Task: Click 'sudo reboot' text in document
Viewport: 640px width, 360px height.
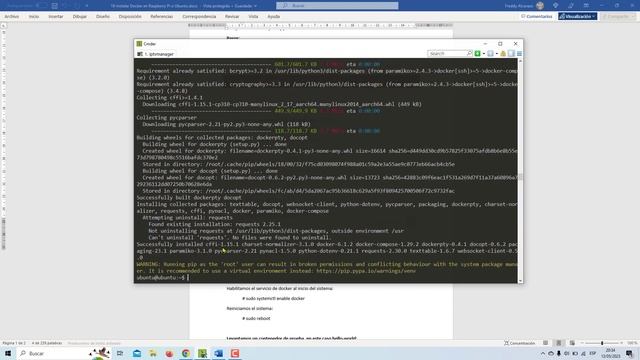Action: pyautogui.click(x=256, y=318)
